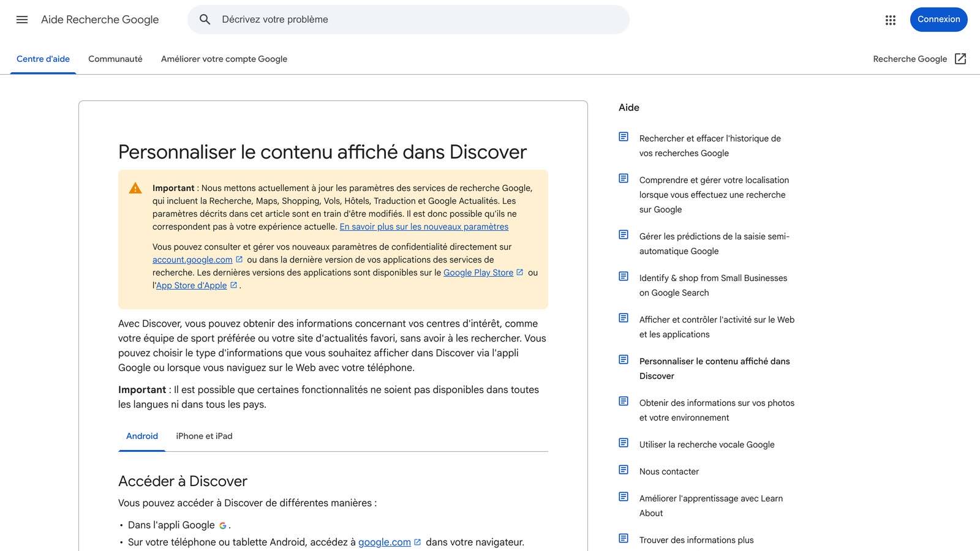Click the Connexion button

[938, 20]
